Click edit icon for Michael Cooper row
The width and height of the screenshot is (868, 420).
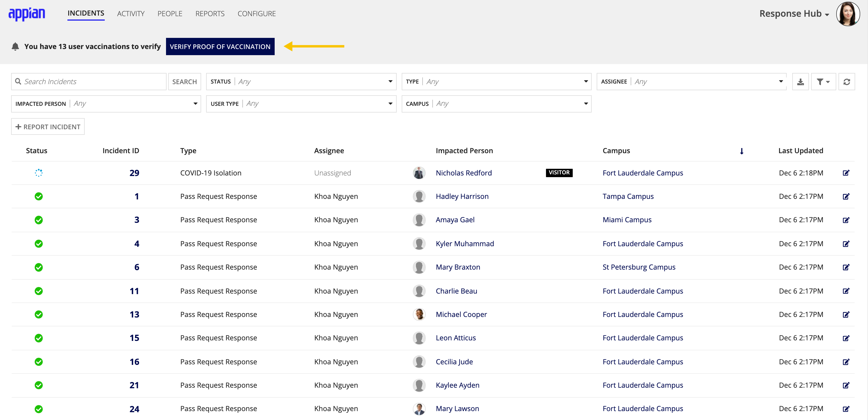(846, 314)
